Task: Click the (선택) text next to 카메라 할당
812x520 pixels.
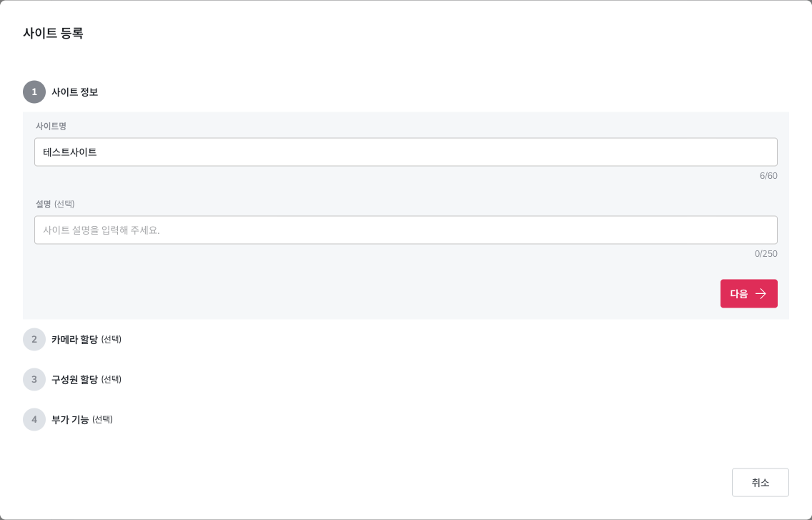Action: 112,339
